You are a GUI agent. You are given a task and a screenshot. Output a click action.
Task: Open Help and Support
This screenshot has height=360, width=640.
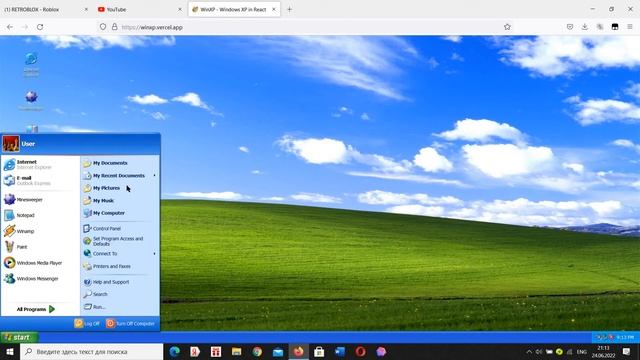[120, 282]
